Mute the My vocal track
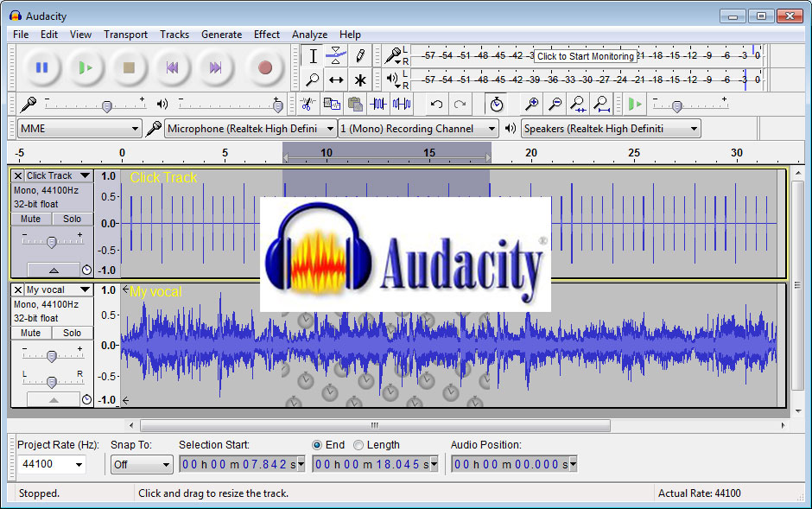This screenshot has height=509, width=812. click(30, 333)
